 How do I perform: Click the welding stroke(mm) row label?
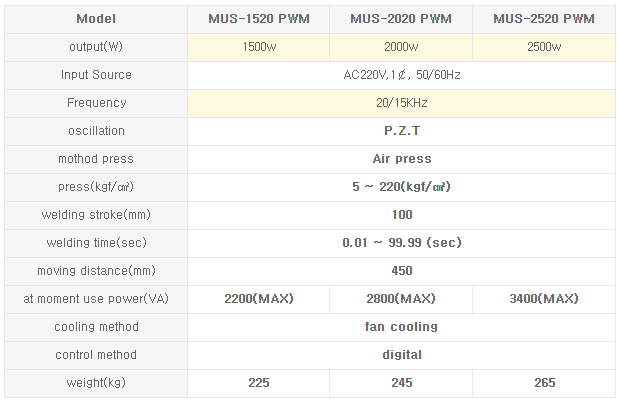[96, 215]
